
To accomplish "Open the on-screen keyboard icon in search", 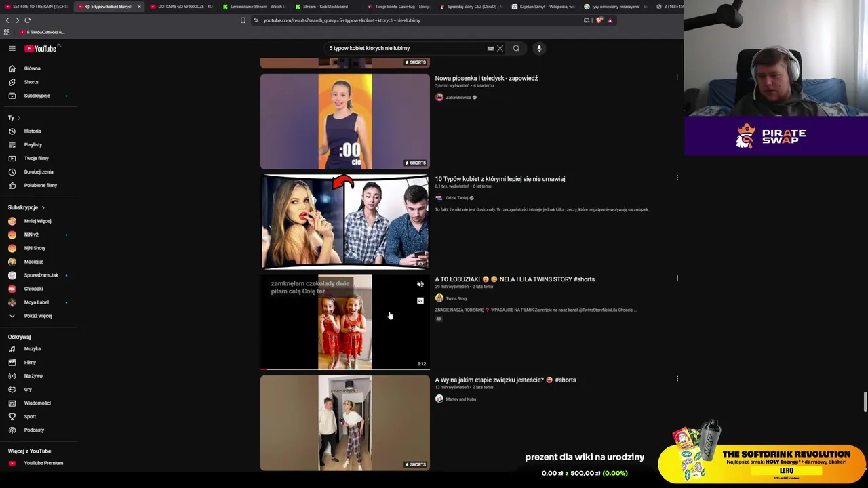I will [490, 48].
